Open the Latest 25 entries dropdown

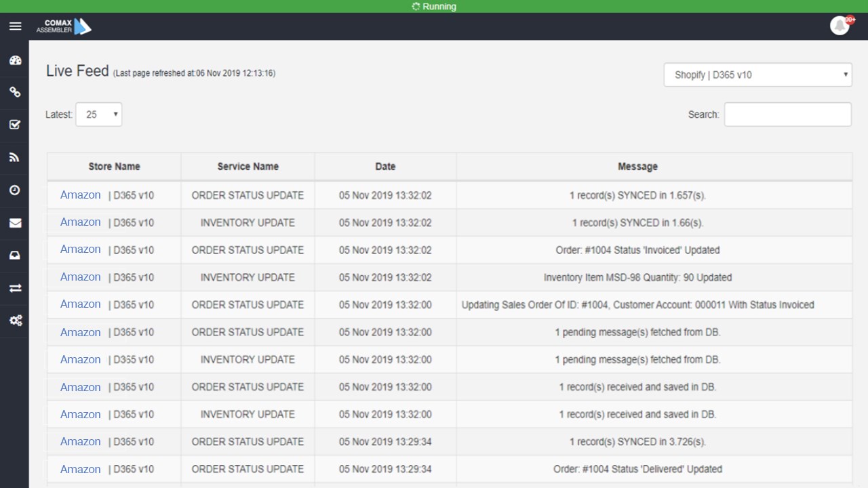coord(99,115)
